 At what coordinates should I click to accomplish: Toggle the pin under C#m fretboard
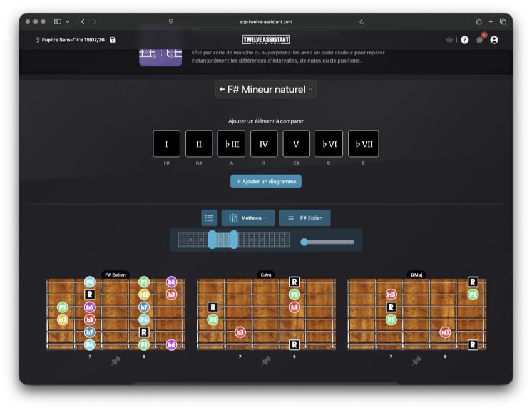(266, 361)
